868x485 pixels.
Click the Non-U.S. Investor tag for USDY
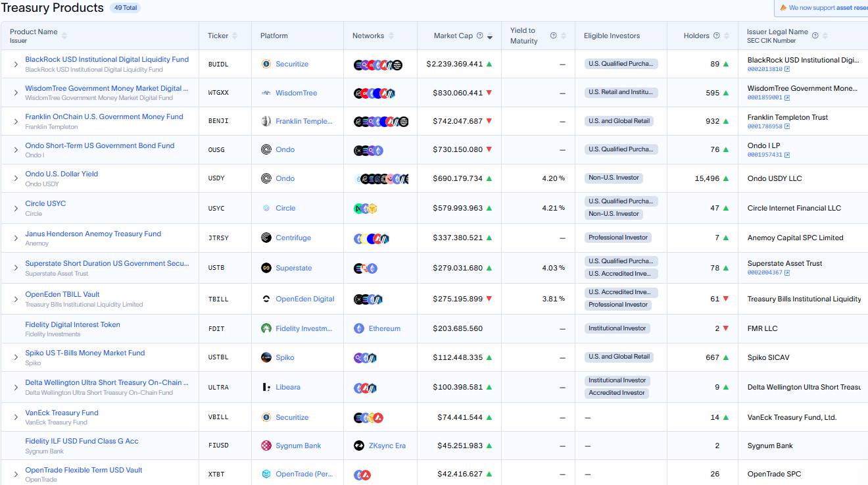614,178
